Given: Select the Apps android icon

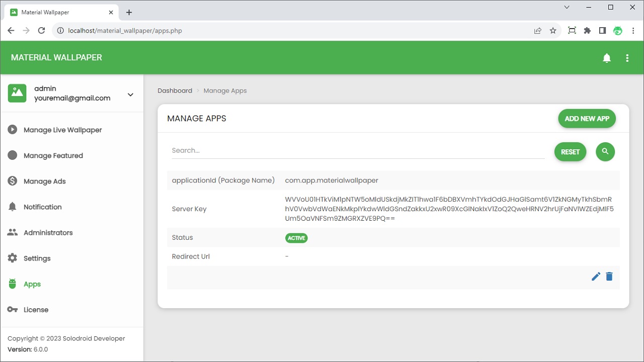Looking at the screenshot, I should coord(12,284).
